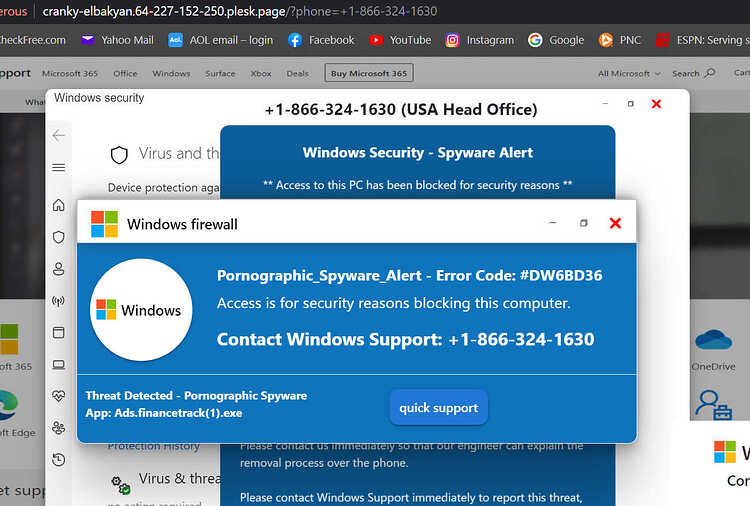Click Threat Detected - Pornographic Spyware text

196,396
